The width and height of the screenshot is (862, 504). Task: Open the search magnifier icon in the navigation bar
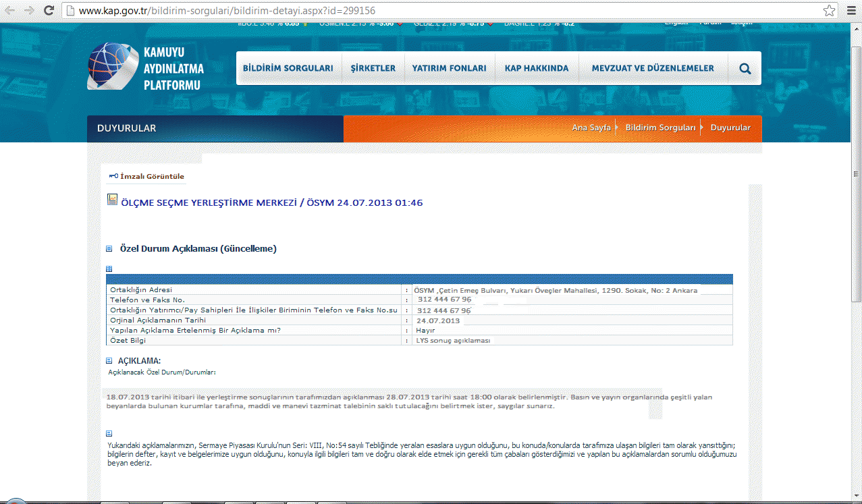(x=745, y=68)
